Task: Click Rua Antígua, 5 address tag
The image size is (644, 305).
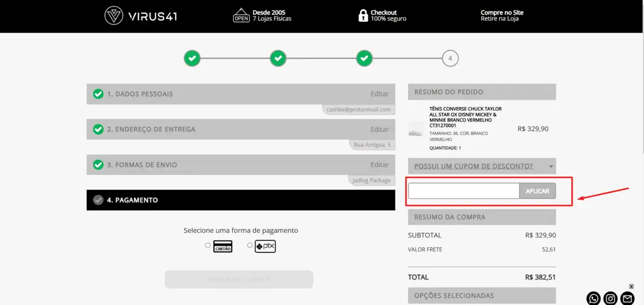Action: click(372, 145)
